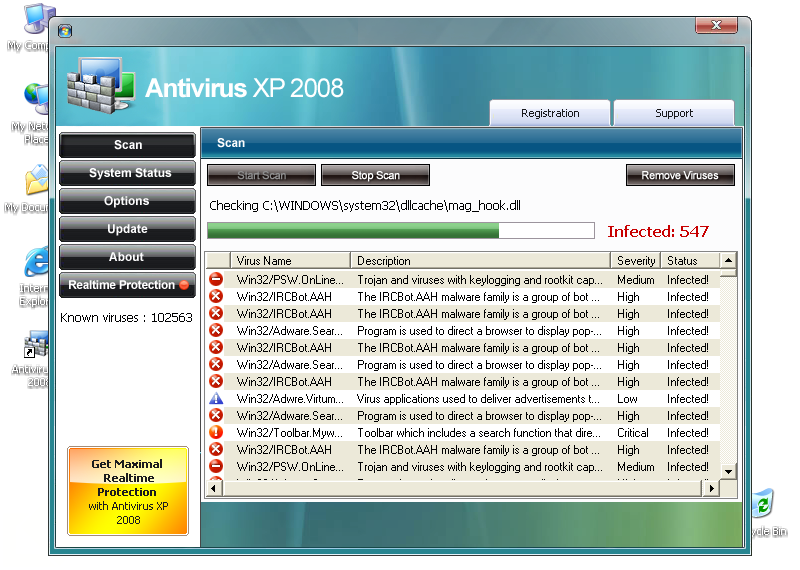Sort by the Status column header

(690, 261)
